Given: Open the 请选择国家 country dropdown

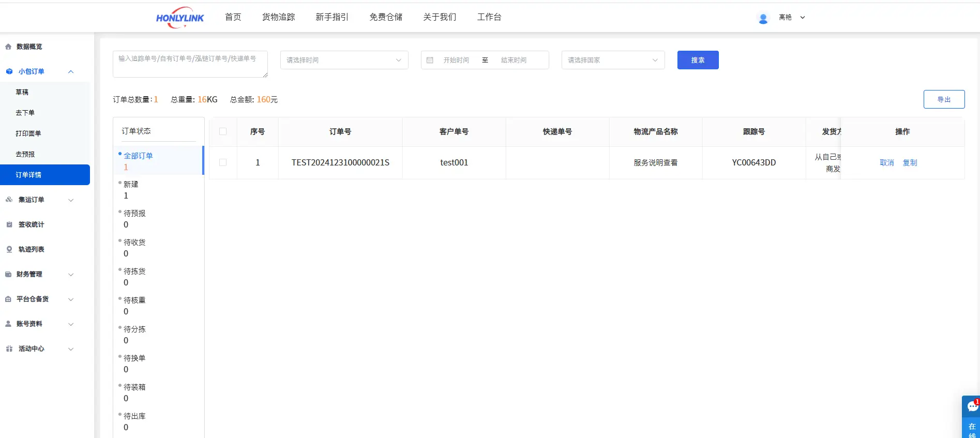Looking at the screenshot, I should [x=613, y=60].
